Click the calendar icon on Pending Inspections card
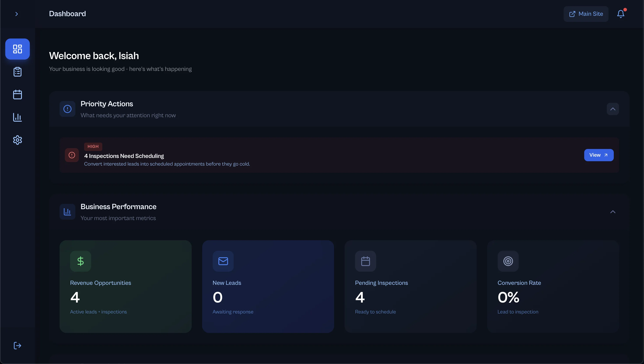 [x=366, y=261]
